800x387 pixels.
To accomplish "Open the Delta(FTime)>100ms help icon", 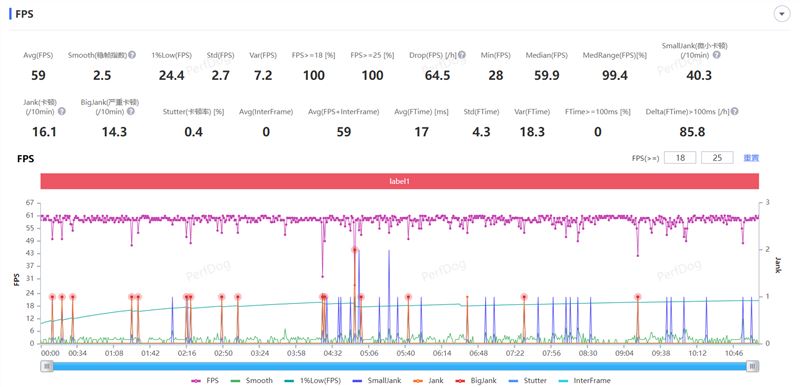I will click(x=735, y=111).
